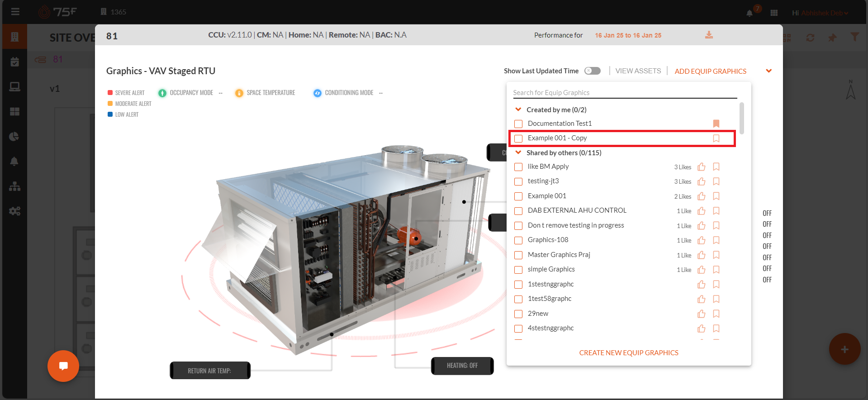
Task: Click the HEATING: OFF label
Action: click(462, 366)
